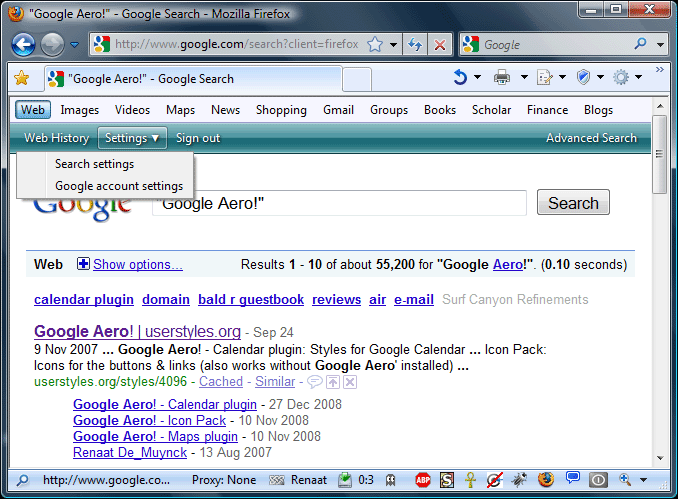This screenshot has height=499, width=678.
Task: Open Google Aero! - Icon Pack sublink
Action: click(x=149, y=420)
